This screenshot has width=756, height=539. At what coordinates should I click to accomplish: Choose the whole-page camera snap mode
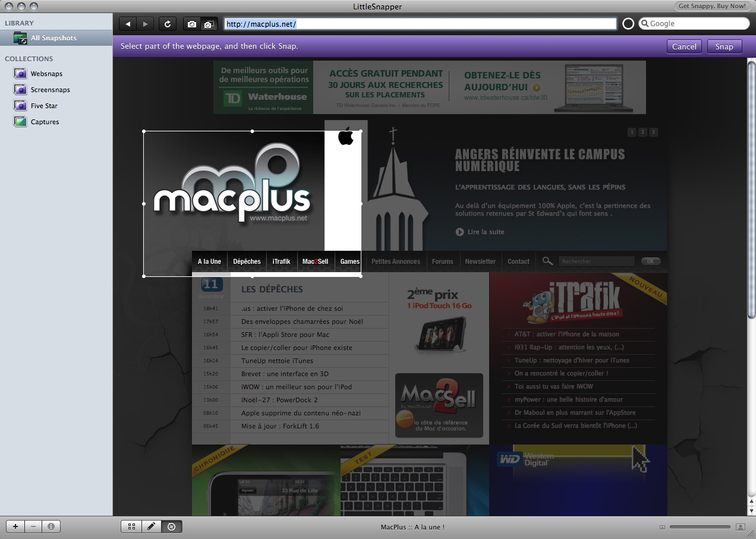(x=191, y=24)
